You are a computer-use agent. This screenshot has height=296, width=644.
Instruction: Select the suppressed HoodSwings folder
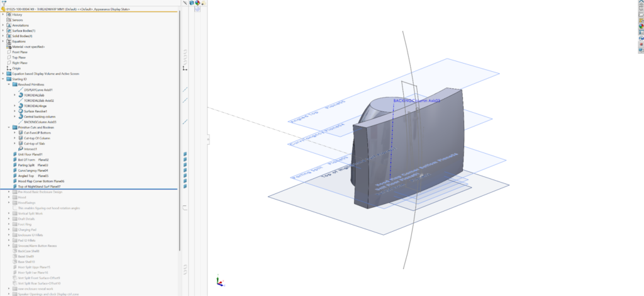pos(26,203)
